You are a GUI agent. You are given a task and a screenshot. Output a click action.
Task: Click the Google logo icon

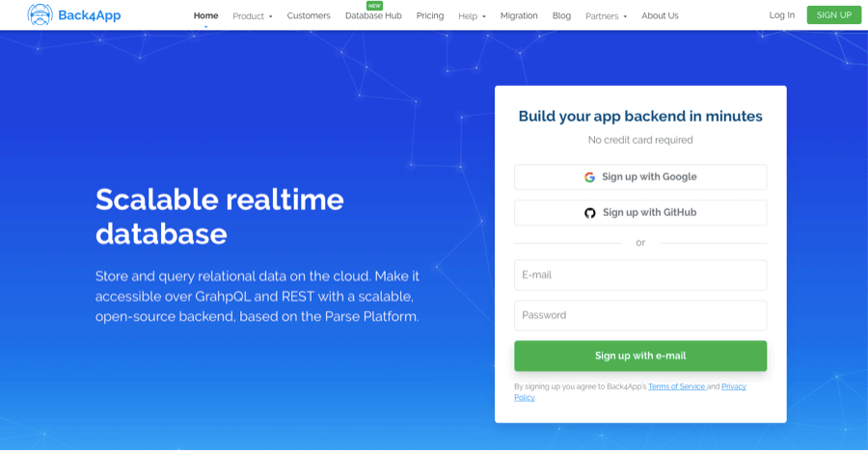[x=589, y=177]
